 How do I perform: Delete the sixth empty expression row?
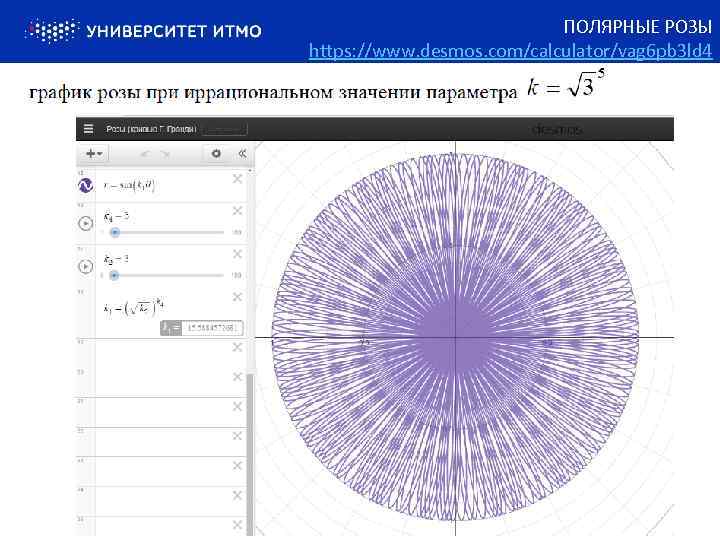click(x=237, y=495)
